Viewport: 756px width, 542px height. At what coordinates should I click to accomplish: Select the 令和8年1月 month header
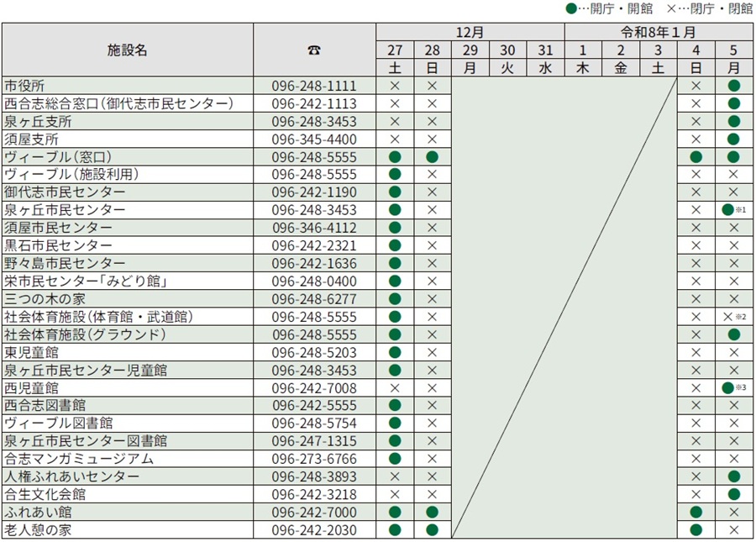point(658,32)
